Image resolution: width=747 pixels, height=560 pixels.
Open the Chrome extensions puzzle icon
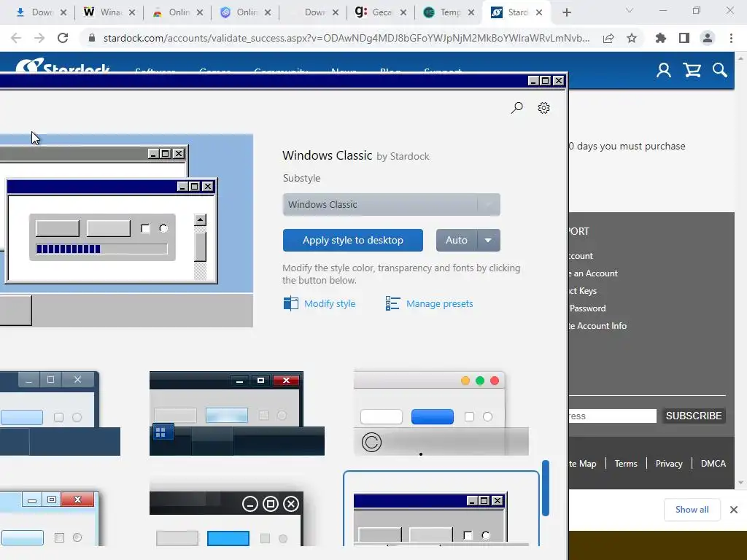(x=661, y=38)
